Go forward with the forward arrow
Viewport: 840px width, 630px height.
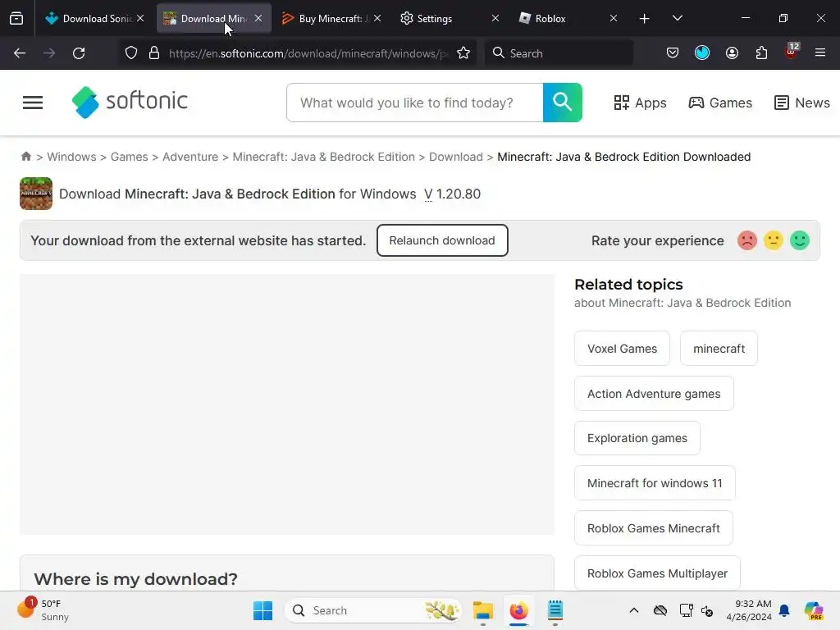tap(49, 53)
